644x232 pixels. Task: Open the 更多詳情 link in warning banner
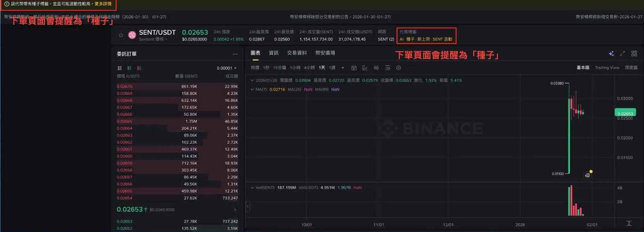click(x=103, y=4)
